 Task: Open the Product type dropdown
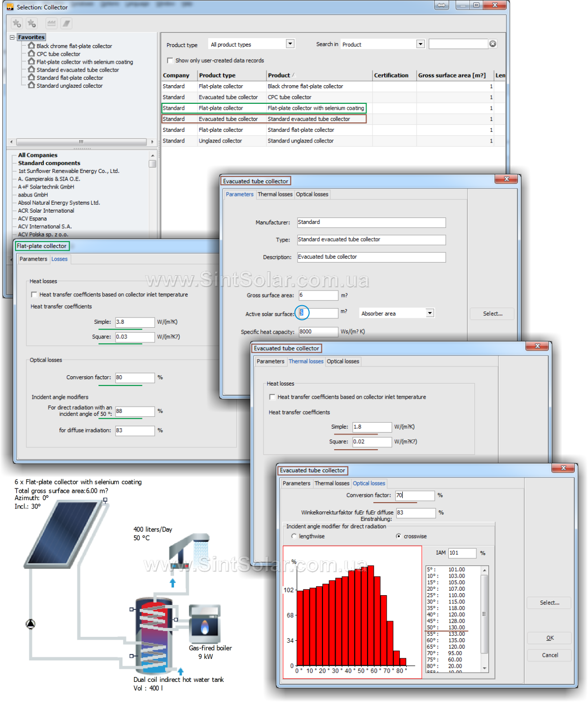(290, 44)
